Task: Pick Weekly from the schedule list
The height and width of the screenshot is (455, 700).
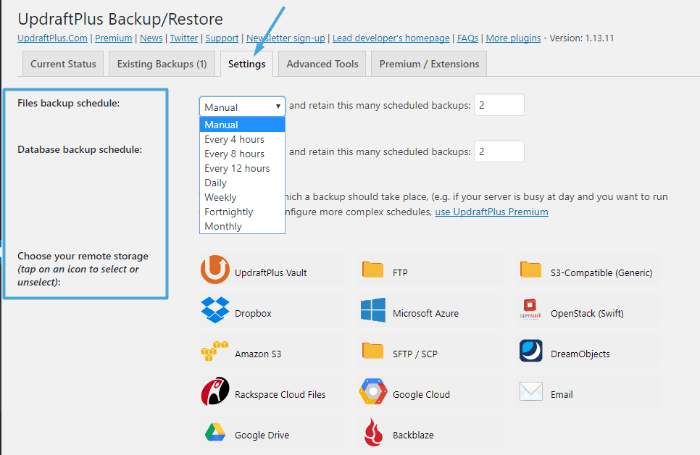Action: pos(242,197)
